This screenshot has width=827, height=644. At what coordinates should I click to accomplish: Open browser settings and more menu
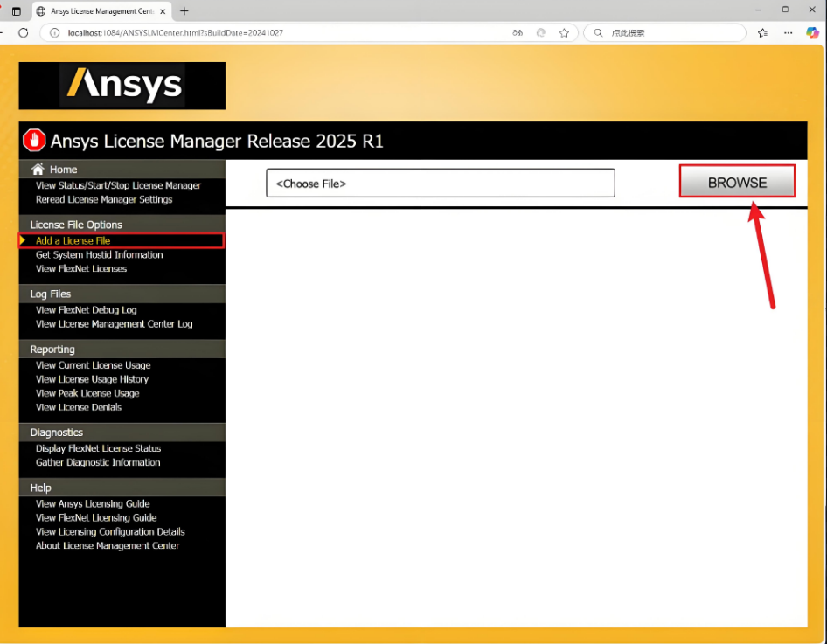click(x=788, y=32)
